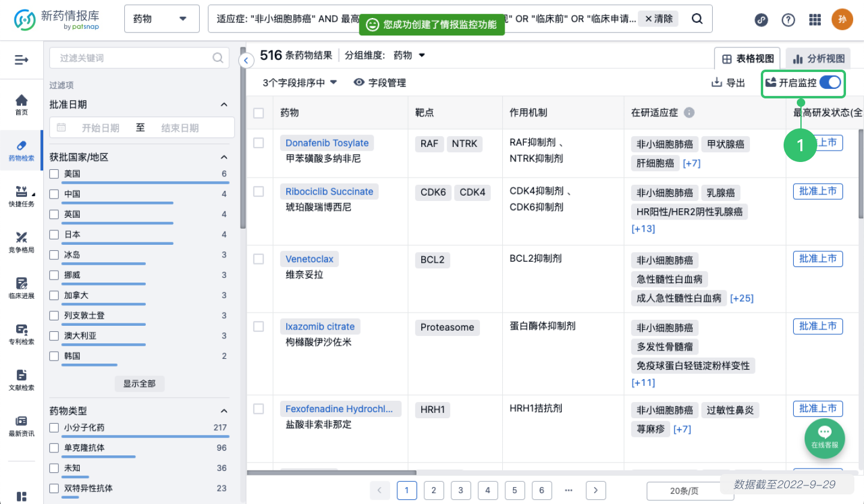This screenshot has width=864, height=504.
Task: Open 药物检索 in sidebar
Action: tap(22, 151)
